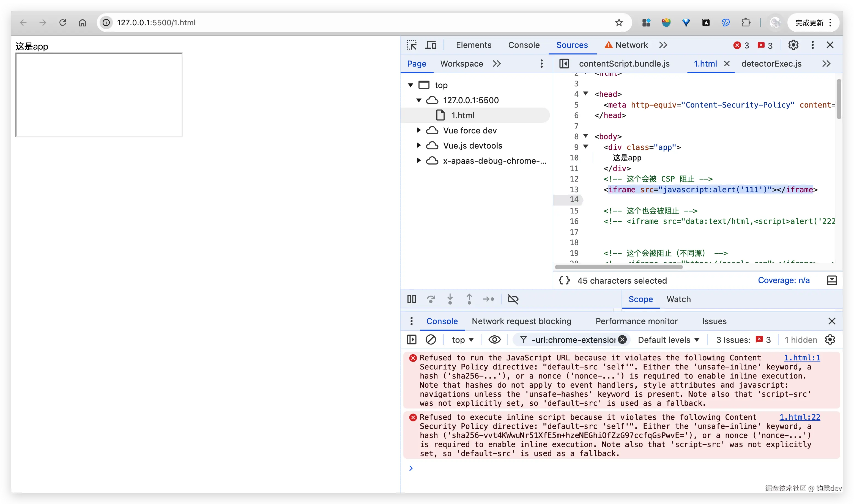The height and width of the screenshot is (504, 854).
Task: Click the console filter input field
Action: (x=573, y=340)
